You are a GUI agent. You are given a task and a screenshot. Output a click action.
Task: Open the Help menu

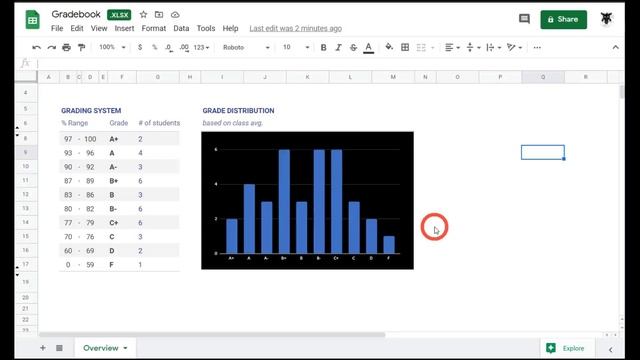coord(230,28)
